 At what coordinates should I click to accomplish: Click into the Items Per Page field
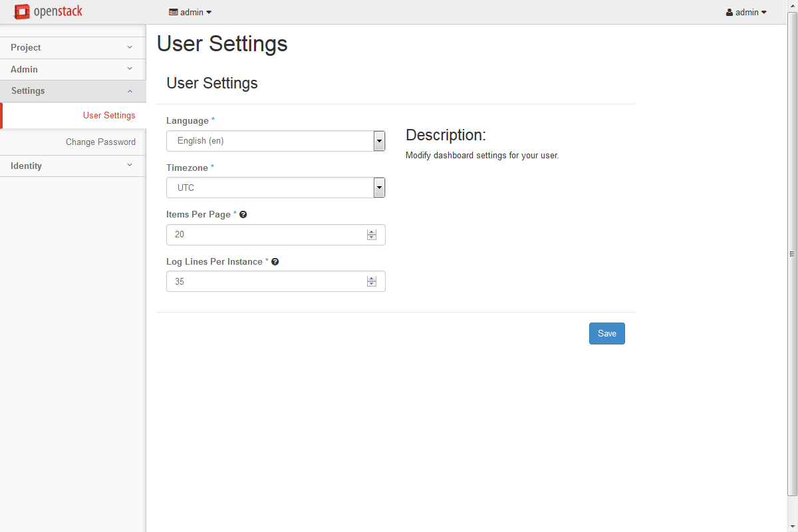(266, 235)
